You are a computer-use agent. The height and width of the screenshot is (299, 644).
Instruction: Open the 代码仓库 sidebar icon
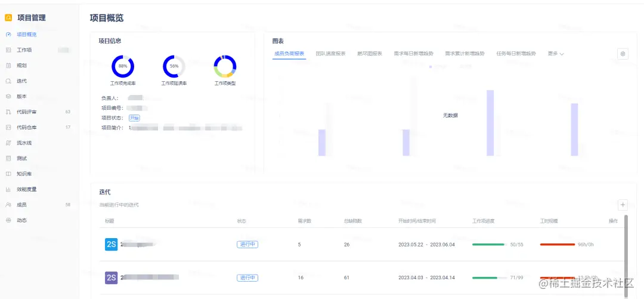(x=8, y=128)
